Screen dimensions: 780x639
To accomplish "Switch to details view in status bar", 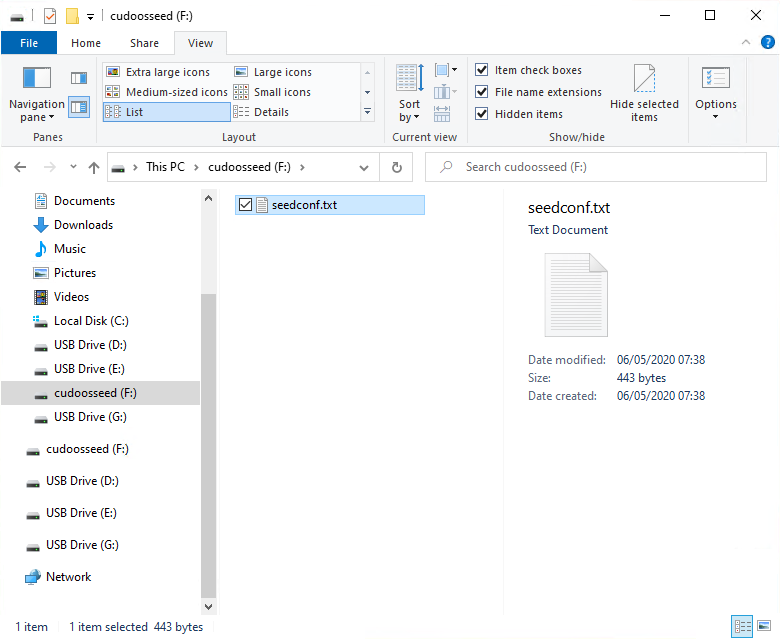I will click(742, 626).
